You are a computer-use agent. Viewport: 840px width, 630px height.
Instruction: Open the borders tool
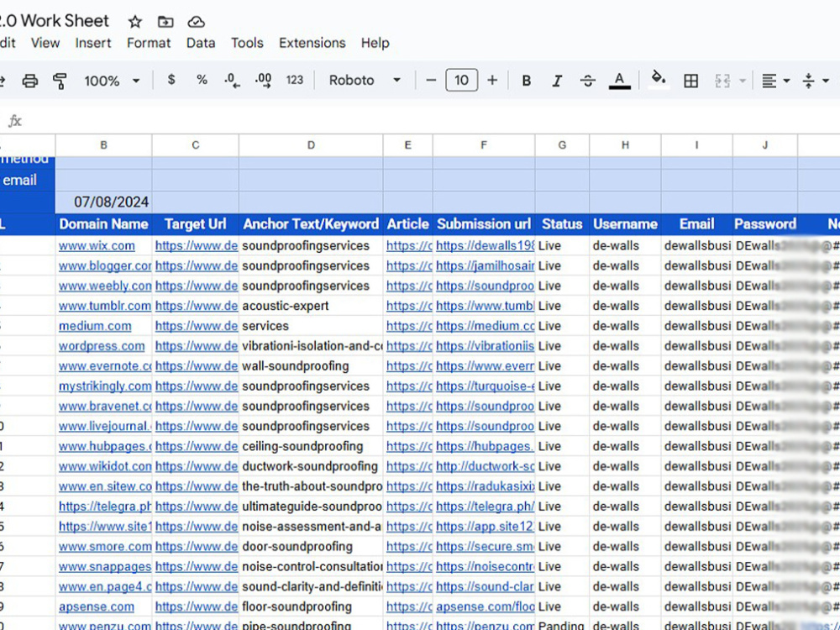coord(691,81)
